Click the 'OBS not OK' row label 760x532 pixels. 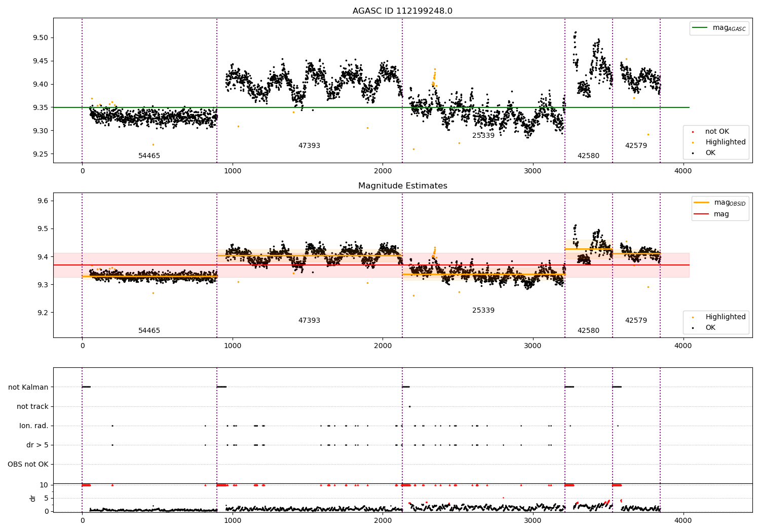click(28, 465)
